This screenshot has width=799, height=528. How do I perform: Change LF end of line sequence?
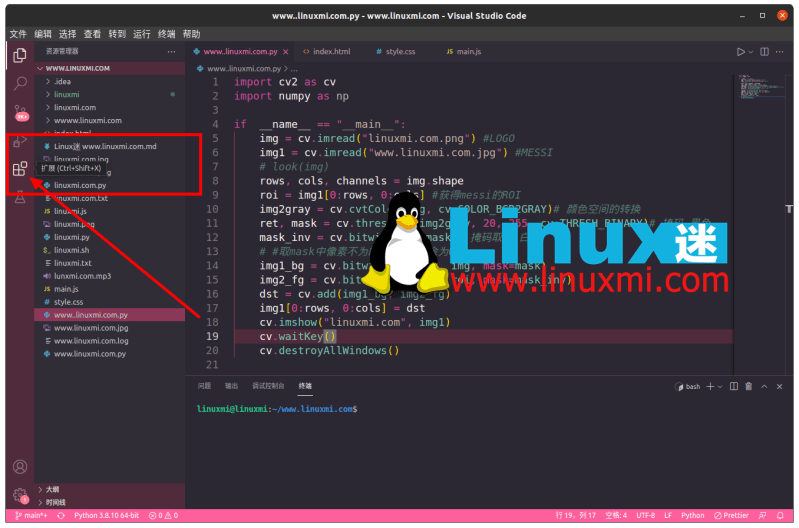point(668,516)
